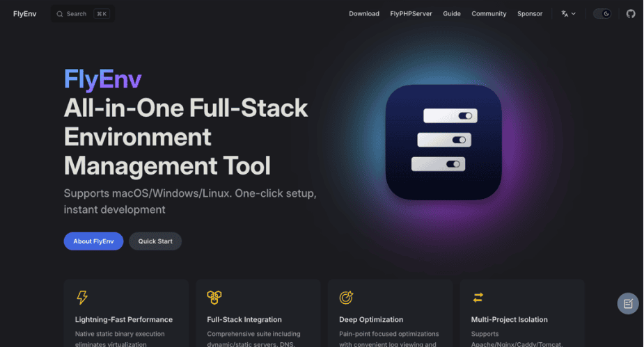Click the lightning bolt performance icon
The width and height of the screenshot is (644, 347).
click(82, 298)
